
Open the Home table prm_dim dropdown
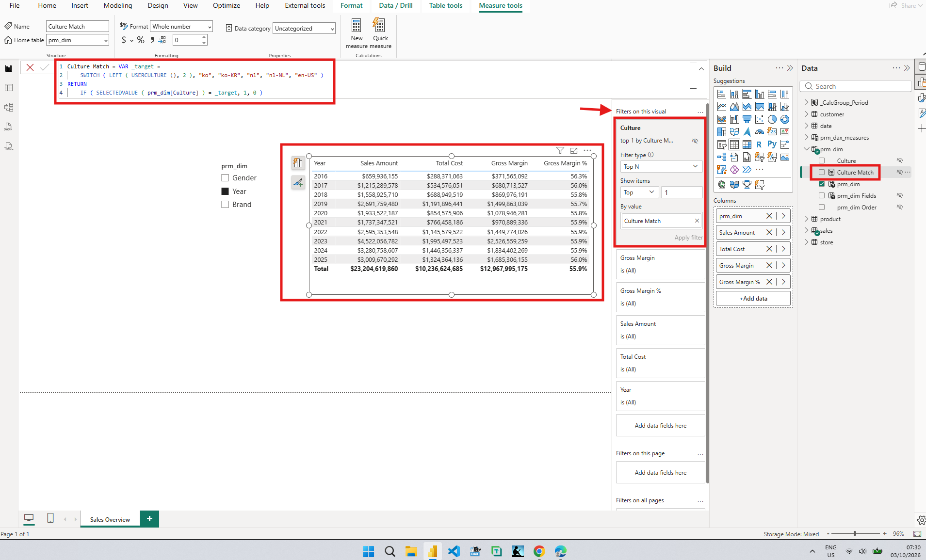[77, 40]
